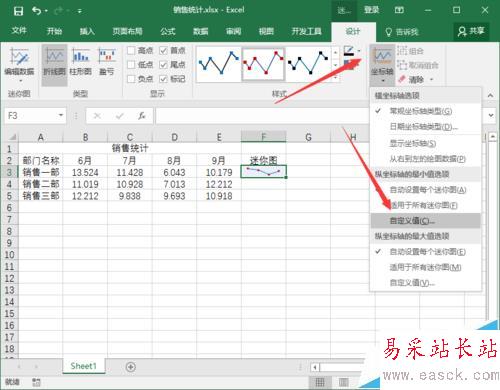
Task: Uncheck the 尾点 checkbox
Action: click(163, 65)
